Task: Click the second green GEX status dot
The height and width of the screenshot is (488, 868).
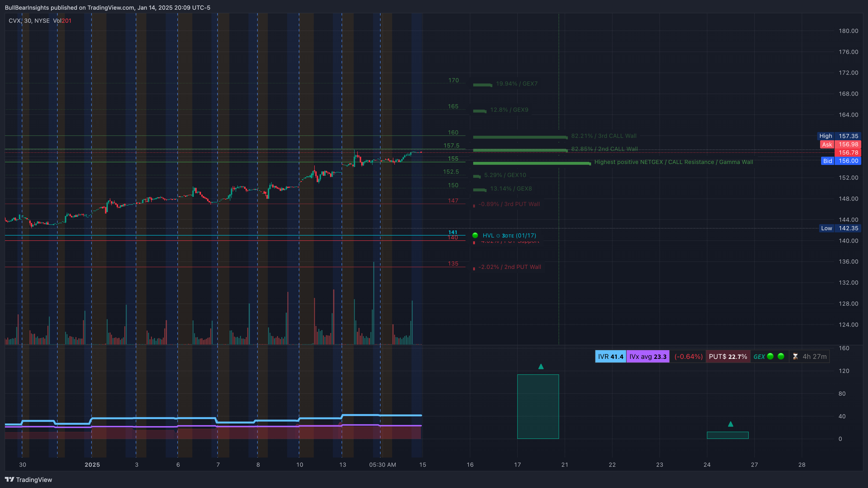Action: [x=781, y=356]
